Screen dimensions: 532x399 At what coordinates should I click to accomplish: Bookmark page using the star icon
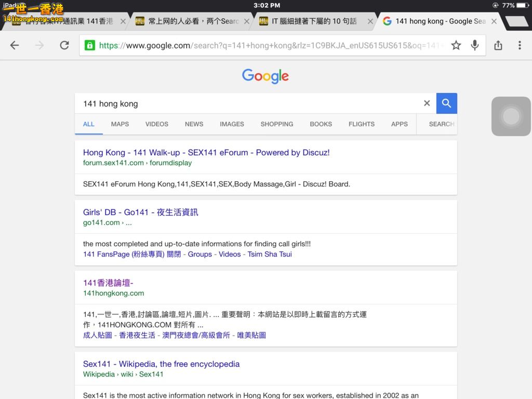(x=456, y=45)
